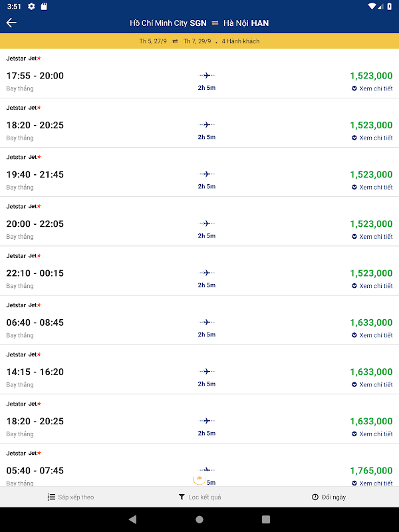Screen dimensions: 399x532
Task: Open the Sắp xếp theo sort option
Action: [x=75, y=497]
